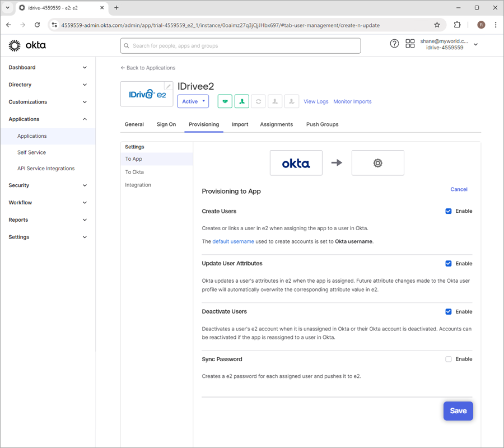504x448 pixels.
Task: Bookmark this page with star icon
Action: [x=437, y=25]
